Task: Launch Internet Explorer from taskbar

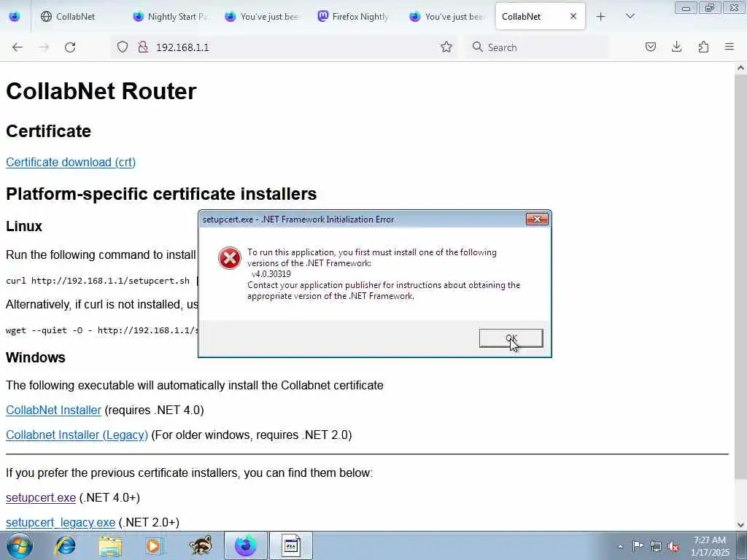Action: 65,545
